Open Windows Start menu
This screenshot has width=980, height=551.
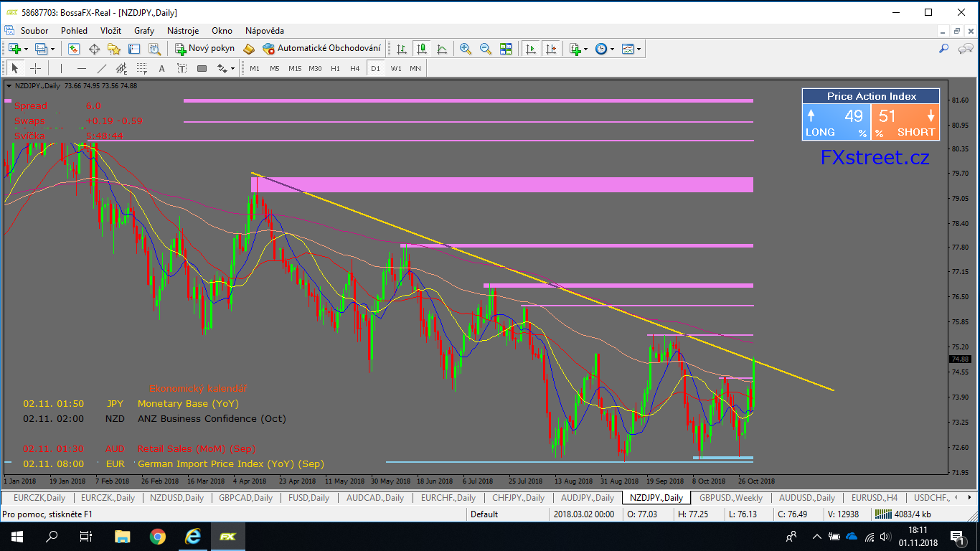click(x=17, y=536)
